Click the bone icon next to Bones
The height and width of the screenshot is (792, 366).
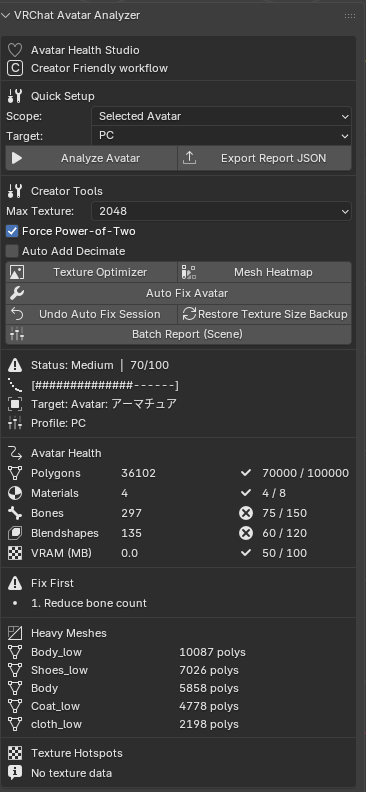point(16,513)
